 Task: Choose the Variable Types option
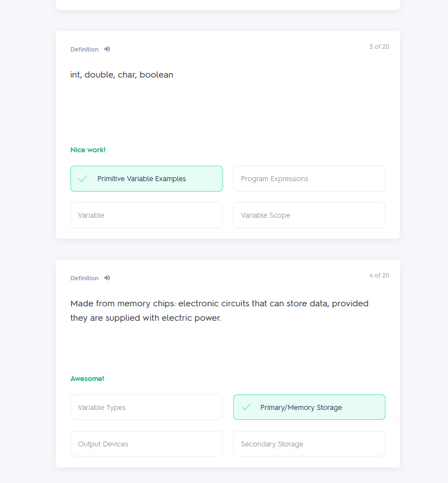pos(146,407)
